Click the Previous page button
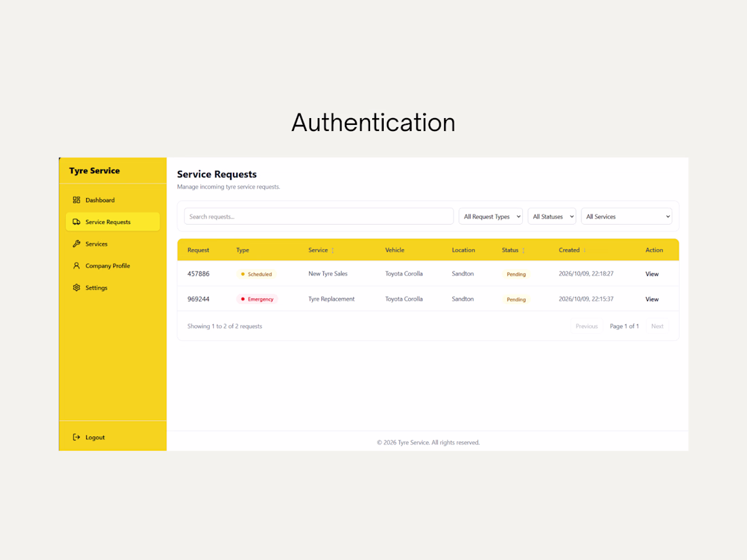This screenshot has width=747, height=560. click(x=587, y=326)
